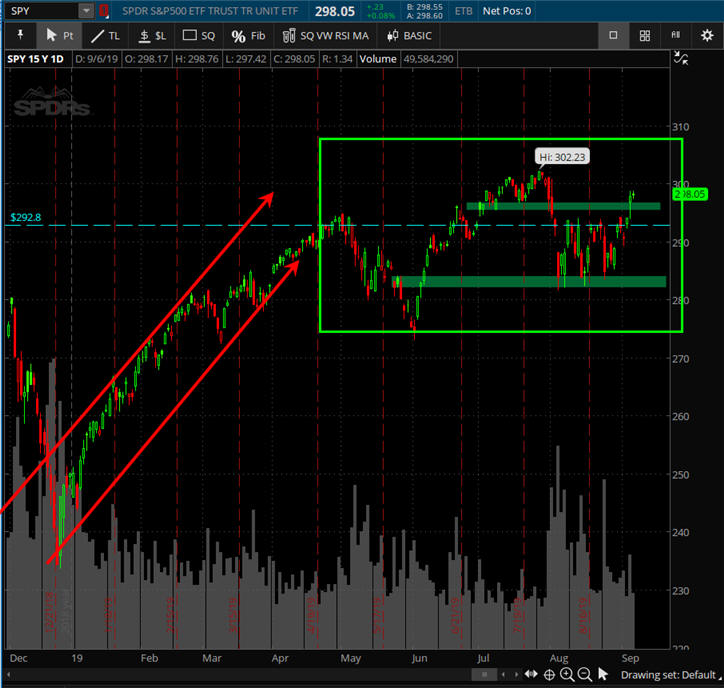Switch to single chart layout icon
This screenshot has width=724, height=688.
(613, 35)
